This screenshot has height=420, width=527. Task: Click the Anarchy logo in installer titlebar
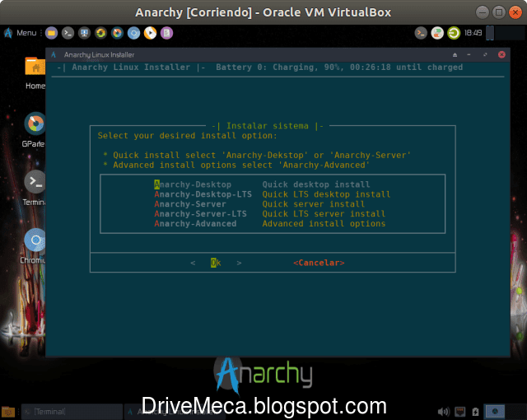54,55
